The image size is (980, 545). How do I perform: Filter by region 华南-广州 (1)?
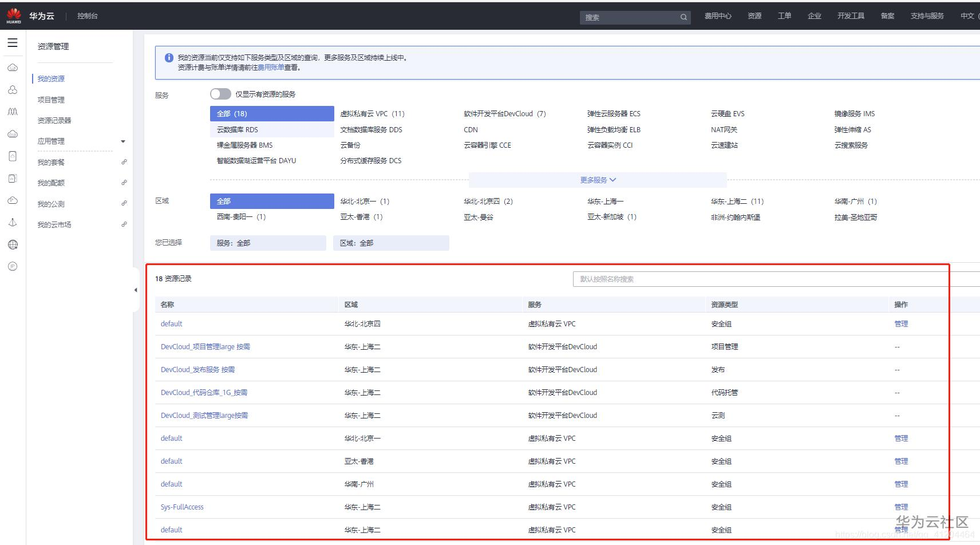(x=856, y=202)
